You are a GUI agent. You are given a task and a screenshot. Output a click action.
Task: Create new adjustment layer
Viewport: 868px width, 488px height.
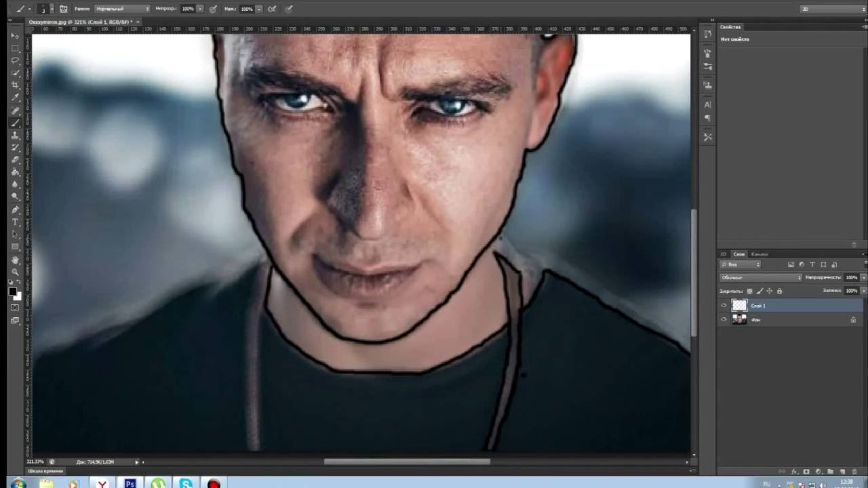coord(818,471)
